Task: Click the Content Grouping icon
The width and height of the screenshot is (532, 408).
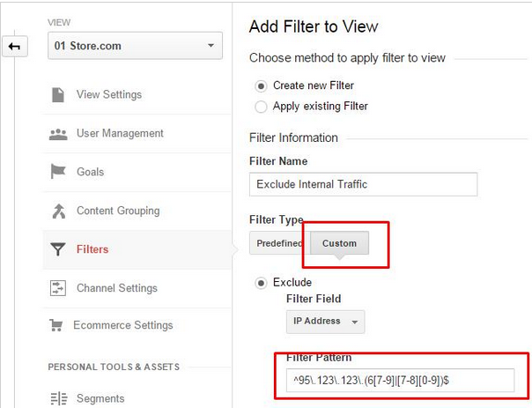Action: pyautogui.click(x=58, y=211)
